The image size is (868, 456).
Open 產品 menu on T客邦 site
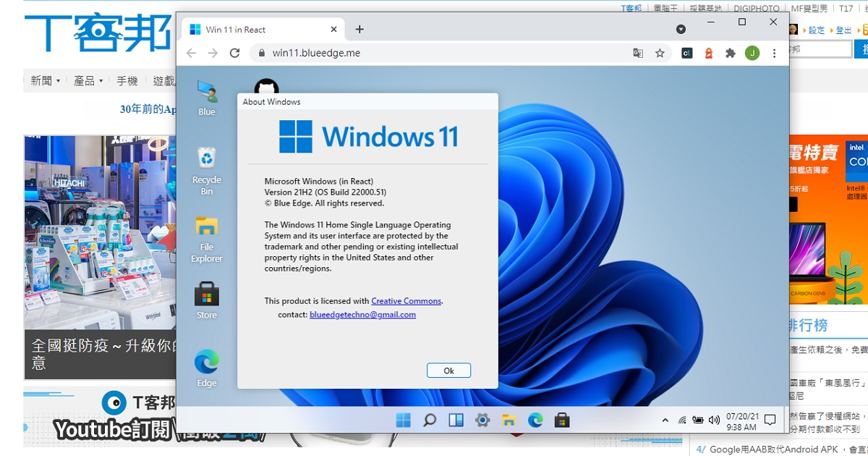click(88, 80)
